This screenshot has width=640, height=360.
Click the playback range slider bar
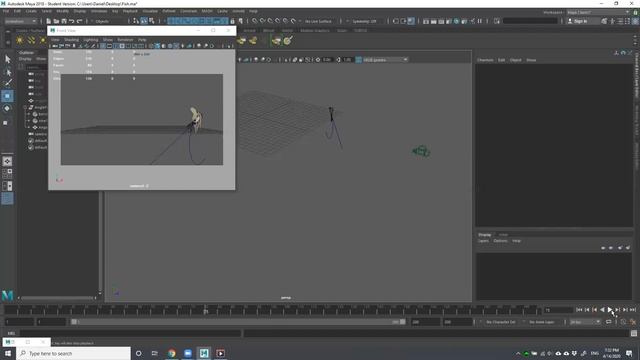coord(238,322)
